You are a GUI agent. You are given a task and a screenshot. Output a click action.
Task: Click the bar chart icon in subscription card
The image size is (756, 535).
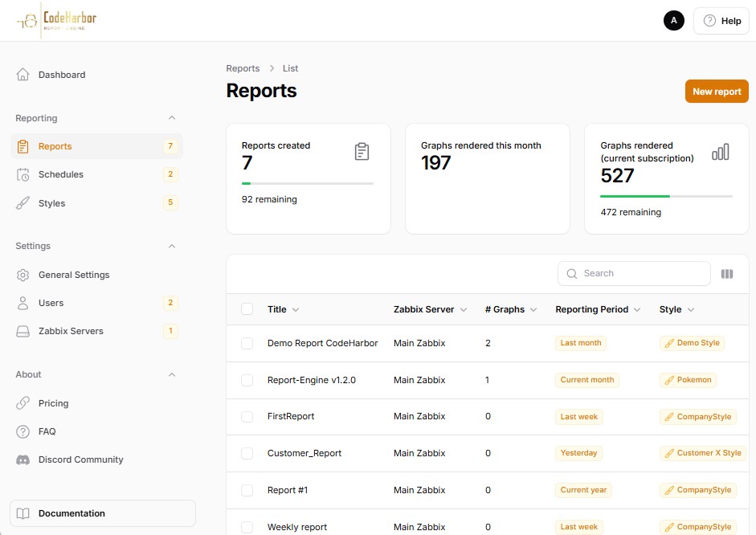click(721, 152)
